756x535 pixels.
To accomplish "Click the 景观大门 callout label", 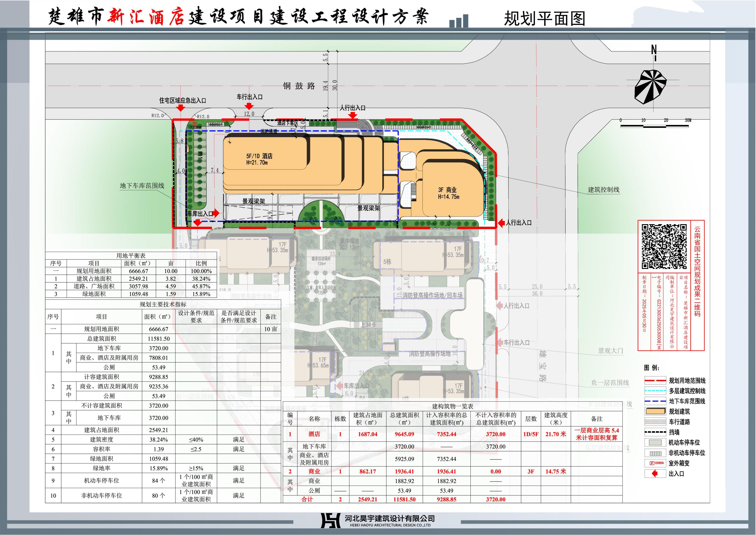I will tap(611, 351).
